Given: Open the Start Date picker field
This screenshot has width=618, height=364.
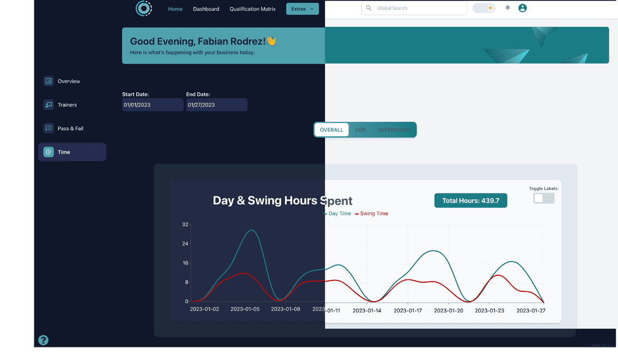Looking at the screenshot, I should click(152, 105).
